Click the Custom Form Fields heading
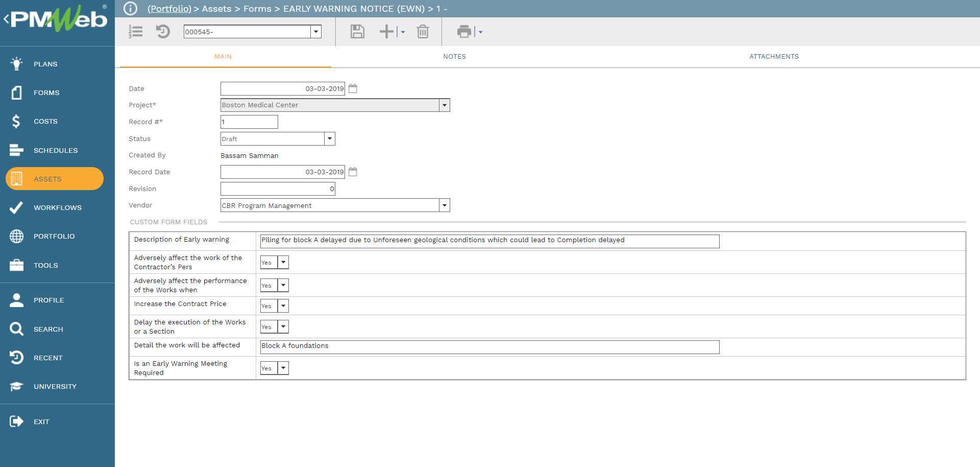Viewport: 980px width, 467px height. pyautogui.click(x=168, y=222)
